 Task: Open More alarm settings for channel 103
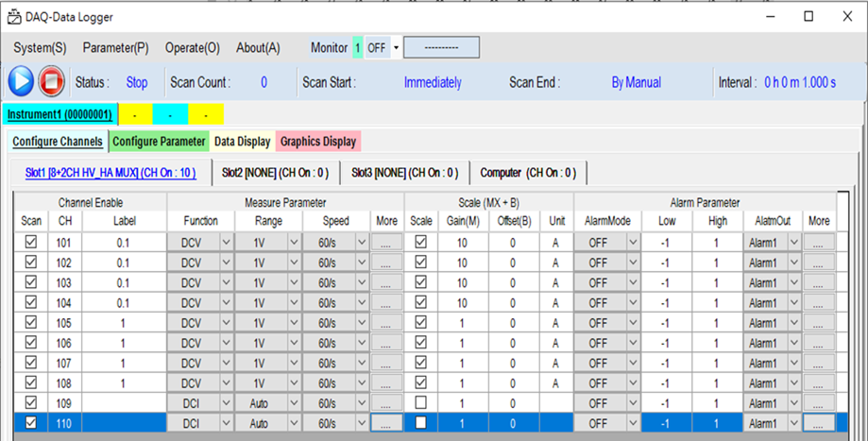tap(818, 282)
